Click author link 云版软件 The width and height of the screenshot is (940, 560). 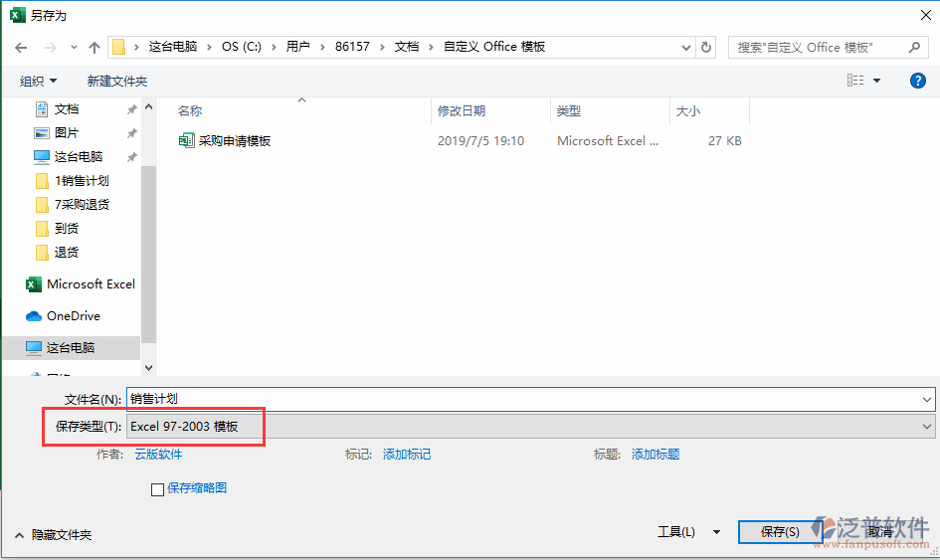point(158,455)
